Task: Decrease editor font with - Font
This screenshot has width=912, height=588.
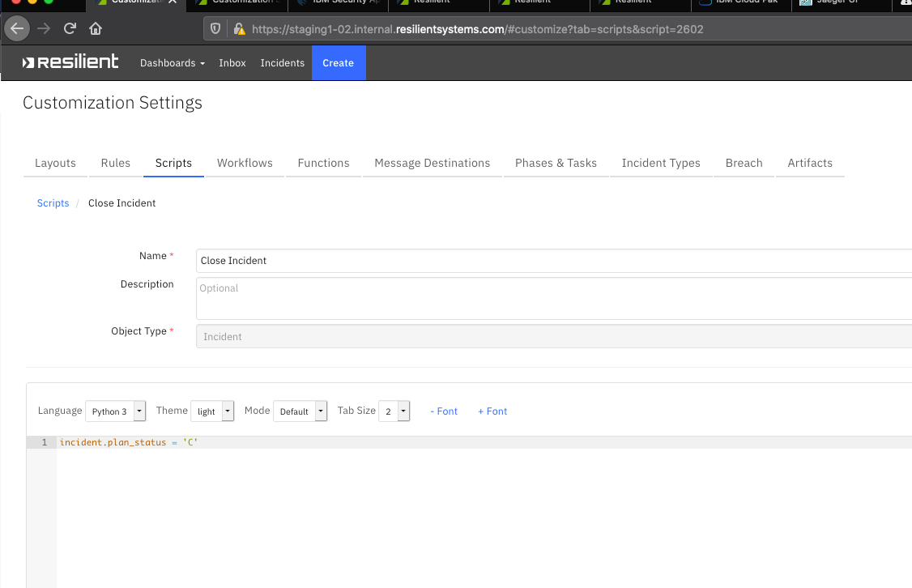Action: (x=444, y=411)
